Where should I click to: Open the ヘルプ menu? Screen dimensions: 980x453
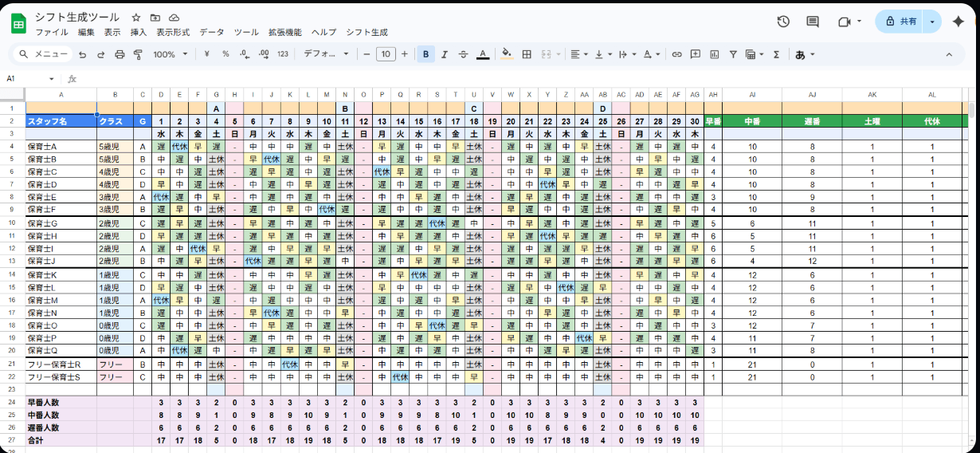pyautogui.click(x=323, y=33)
